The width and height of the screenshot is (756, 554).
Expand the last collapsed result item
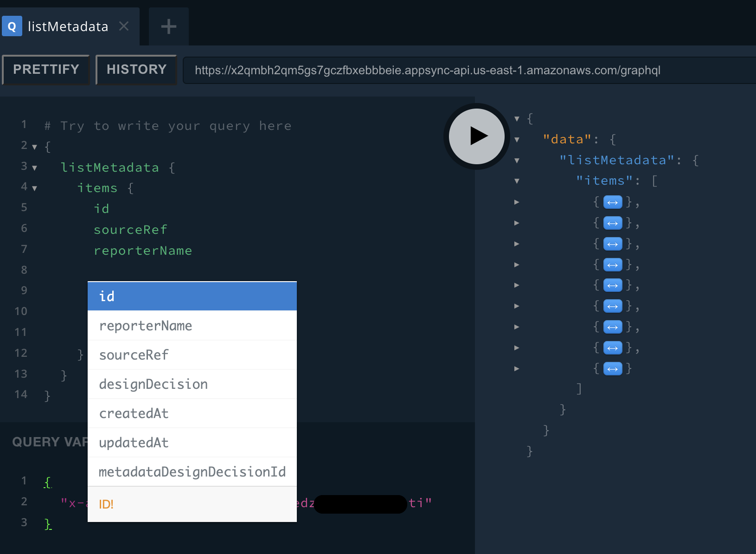pyautogui.click(x=516, y=368)
